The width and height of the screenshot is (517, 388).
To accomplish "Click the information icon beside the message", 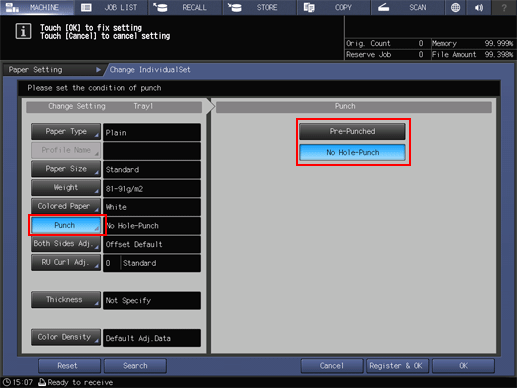I will click(23, 32).
